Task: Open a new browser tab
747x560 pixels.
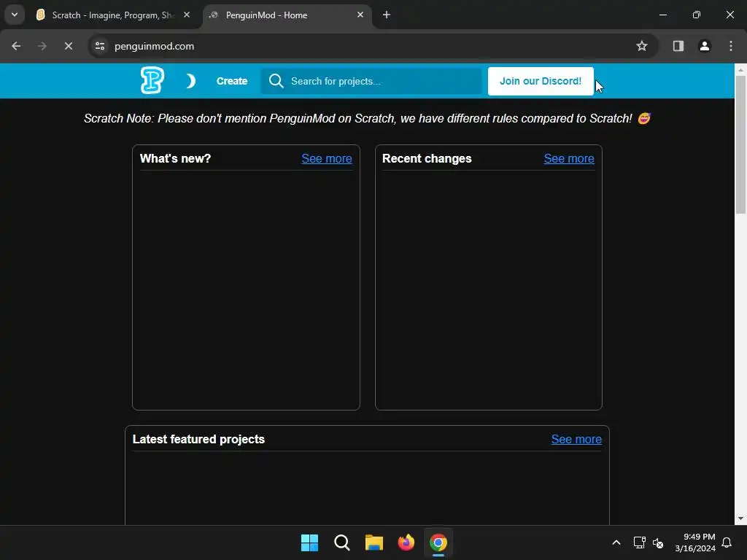Action: 387,15
